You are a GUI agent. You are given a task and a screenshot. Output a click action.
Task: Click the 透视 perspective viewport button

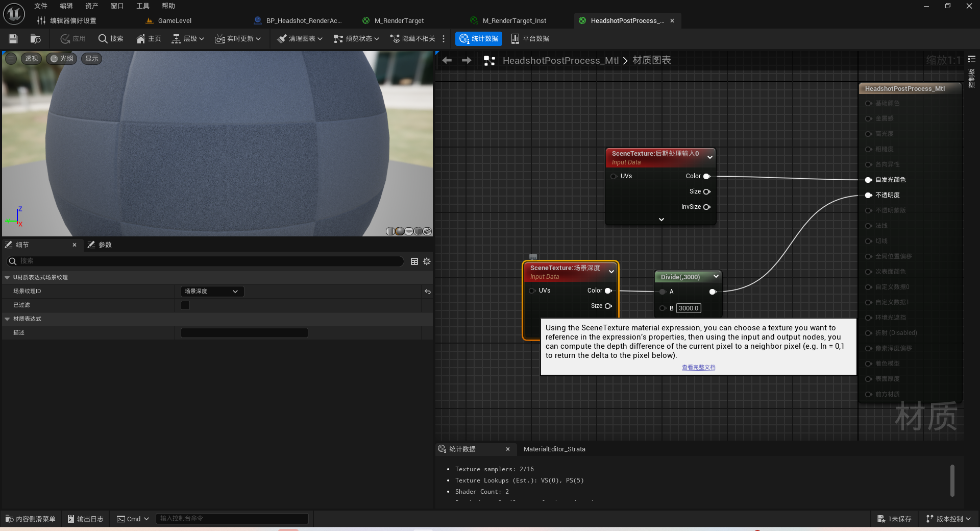click(32, 59)
